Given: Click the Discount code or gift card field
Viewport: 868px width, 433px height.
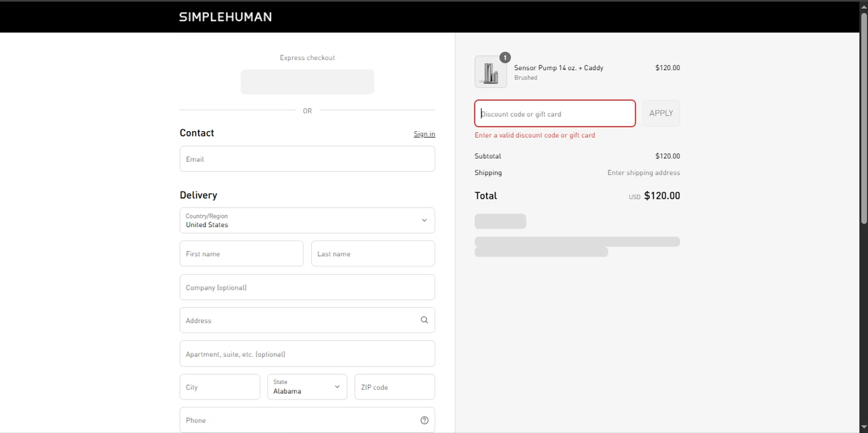Looking at the screenshot, I should [555, 114].
